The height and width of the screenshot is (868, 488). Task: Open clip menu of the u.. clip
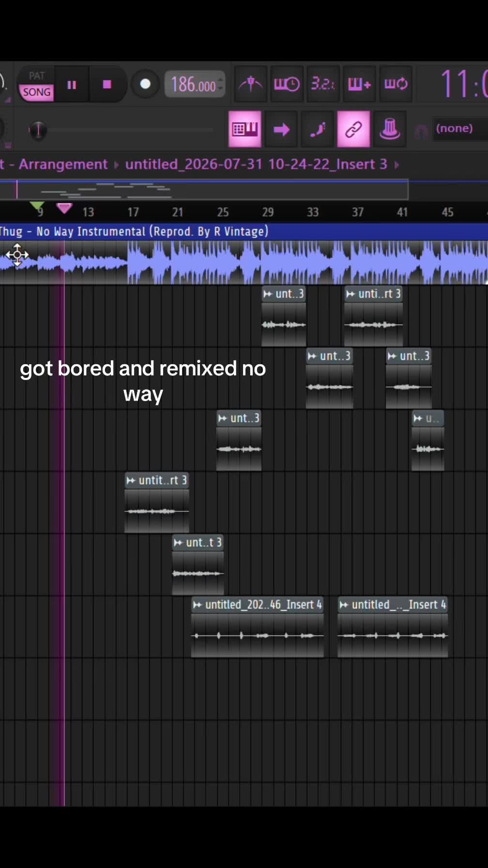tap(418, 418)
